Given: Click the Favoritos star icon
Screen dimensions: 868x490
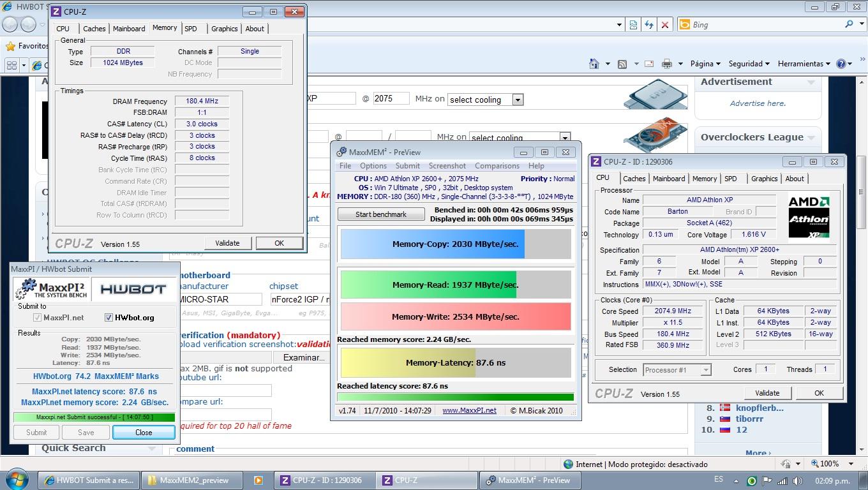Looking at the screenshot, I should (10, 46).
